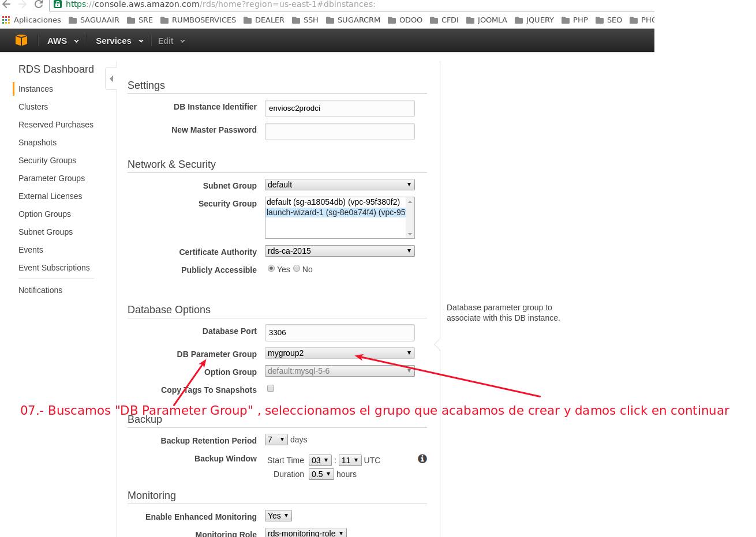The image size is (756, 537).
Task: Open Security Groups in the sidebar
Action: (x=47, y=160)
